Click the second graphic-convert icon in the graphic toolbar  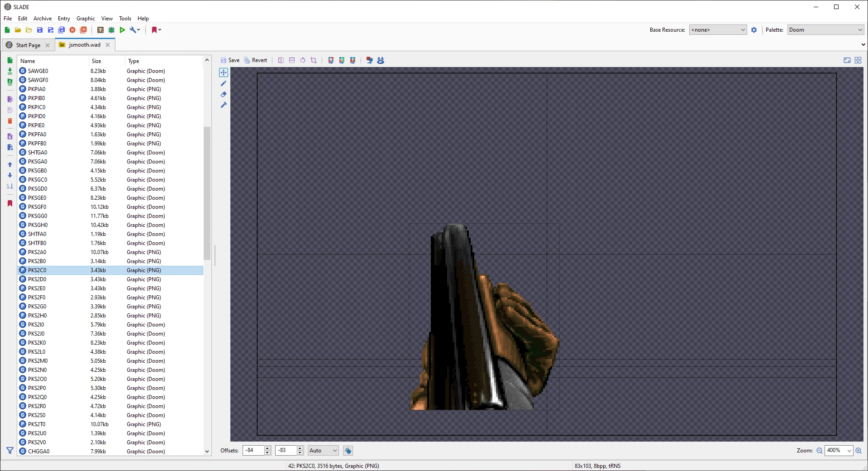coord(342,60)
